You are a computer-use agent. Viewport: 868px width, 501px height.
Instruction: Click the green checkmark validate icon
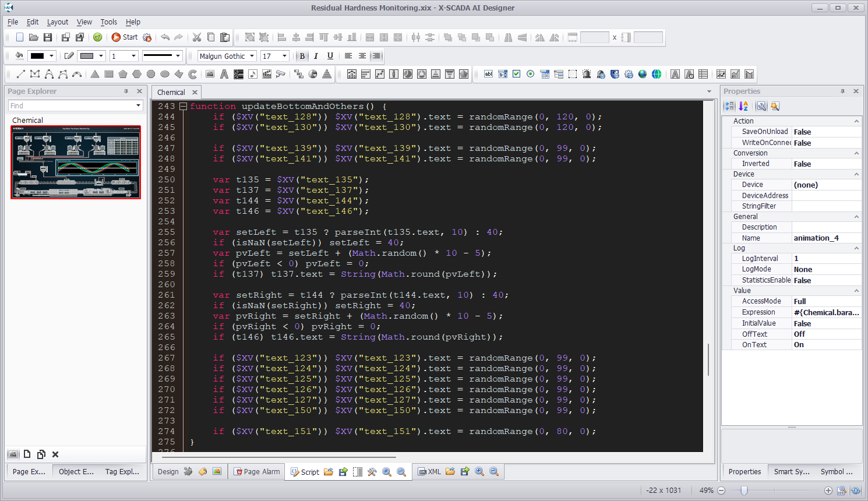(98, 37)
